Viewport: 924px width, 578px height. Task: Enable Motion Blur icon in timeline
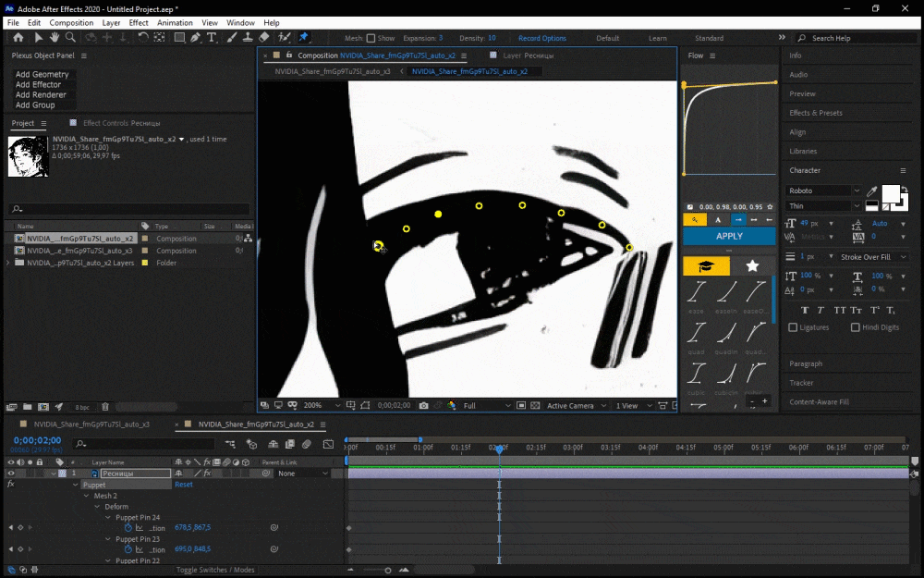307,444
